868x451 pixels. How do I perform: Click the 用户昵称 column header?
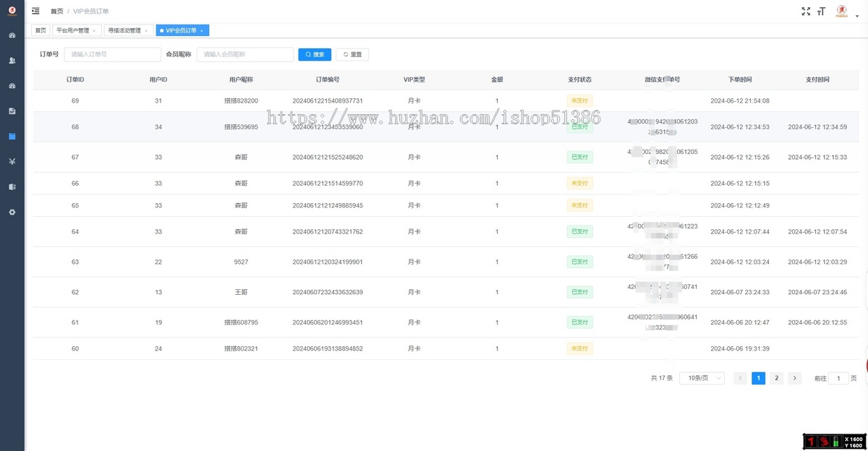(x=241, y=80)
